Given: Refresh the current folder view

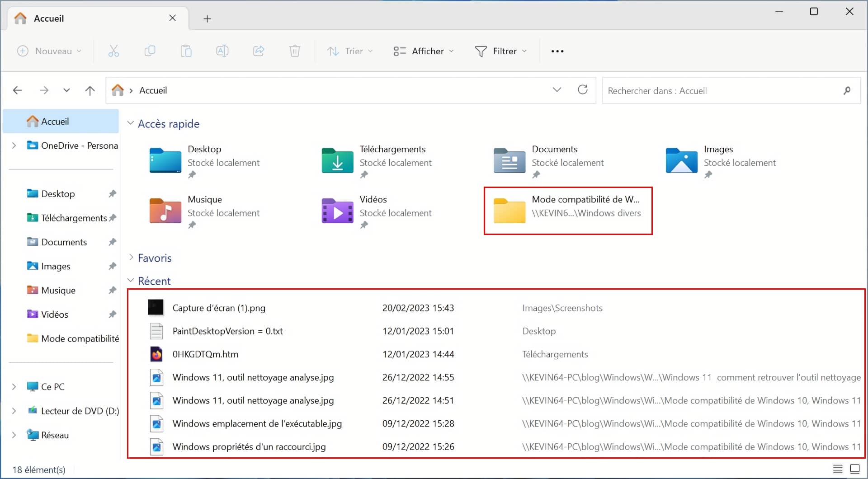Looking at the screenshot, I should pyautogui.click(x=583, y=90).
